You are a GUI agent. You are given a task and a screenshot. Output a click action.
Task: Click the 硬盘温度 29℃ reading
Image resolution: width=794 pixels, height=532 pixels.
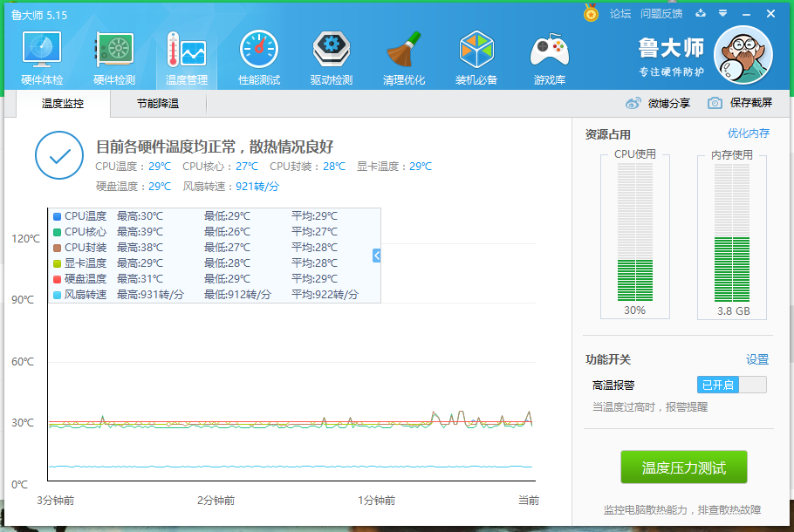[x=160, y=187]
